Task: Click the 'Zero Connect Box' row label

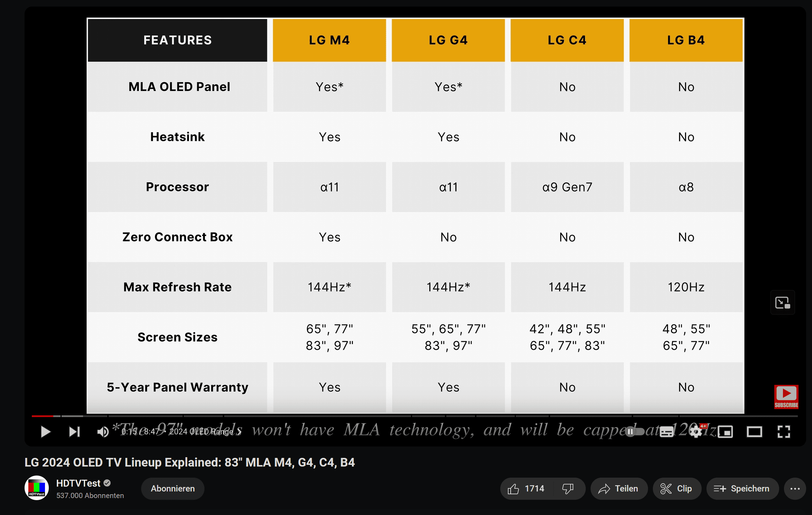Action: (177, 237)
